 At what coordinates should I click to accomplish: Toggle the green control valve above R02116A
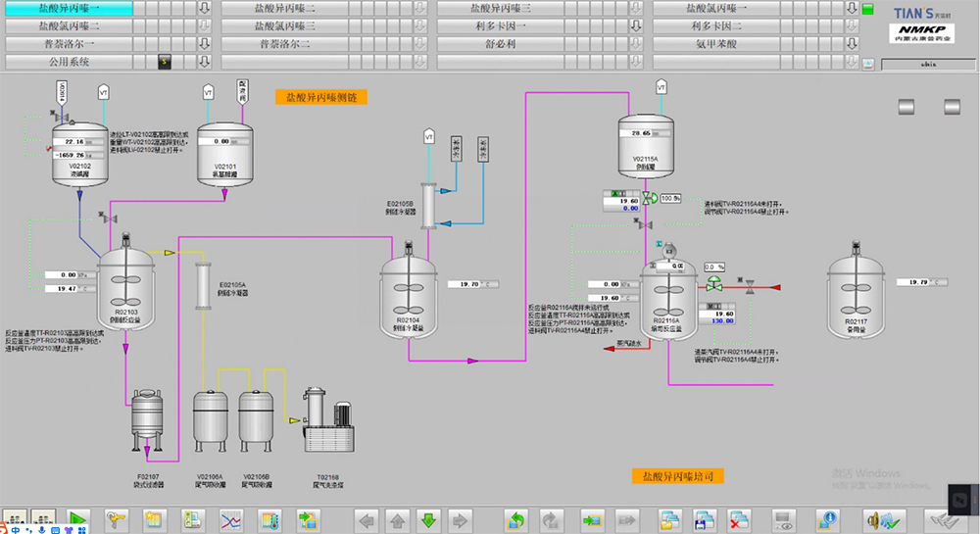pos(645,198)
